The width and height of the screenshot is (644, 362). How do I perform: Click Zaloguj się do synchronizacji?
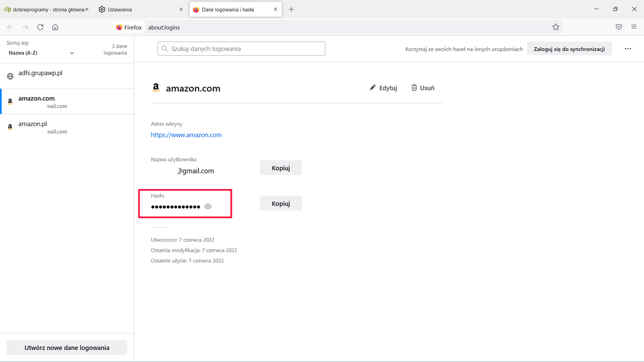coord(569,48)
